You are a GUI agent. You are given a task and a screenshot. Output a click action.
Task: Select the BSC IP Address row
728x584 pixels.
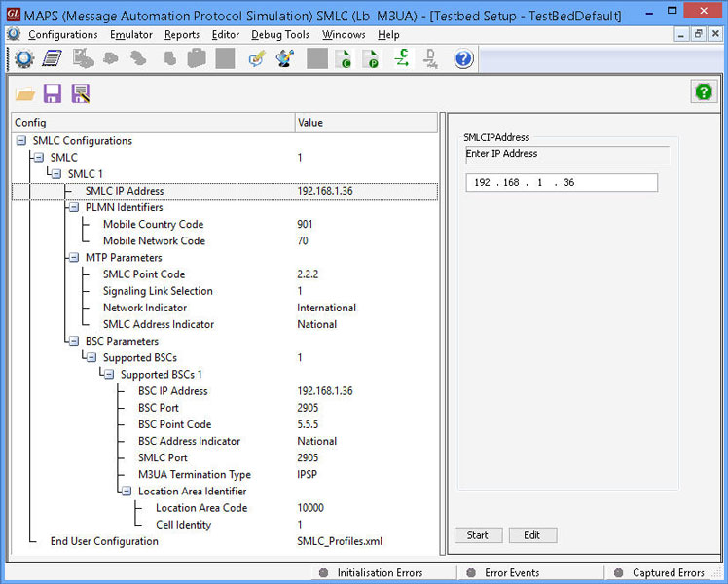tap(225, 391)
